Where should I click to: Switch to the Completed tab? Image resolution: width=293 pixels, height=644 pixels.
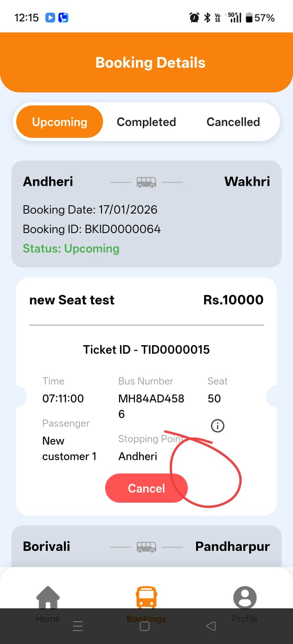[x=146, y=122]
